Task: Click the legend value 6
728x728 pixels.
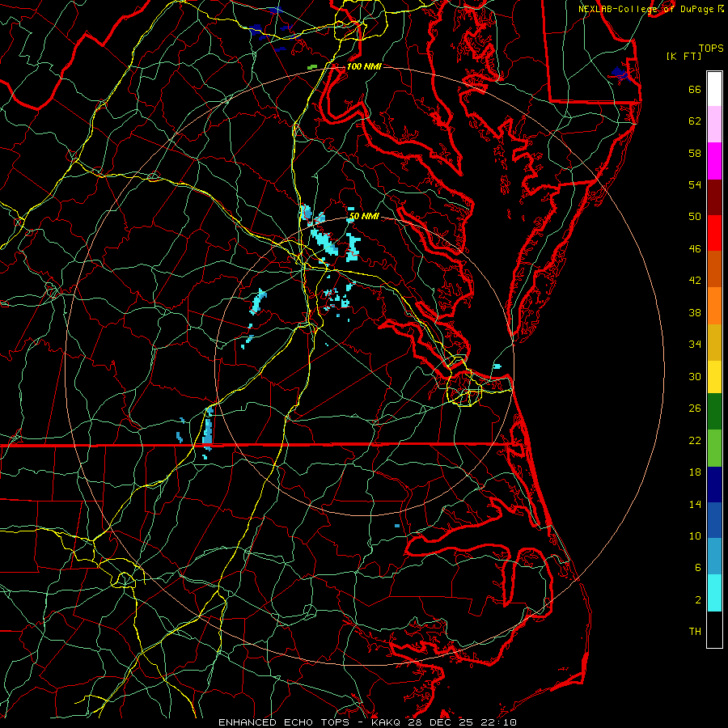Action: tap(697, 567)
